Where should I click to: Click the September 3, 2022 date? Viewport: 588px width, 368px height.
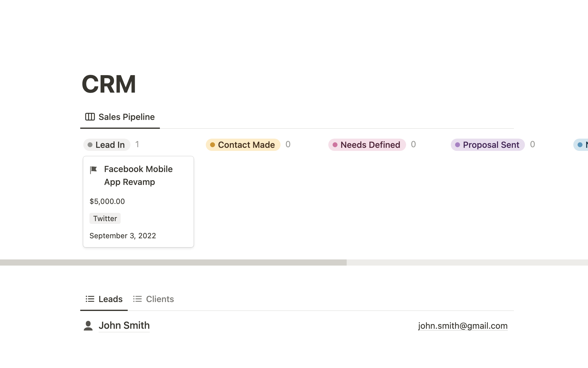[123, 236]
